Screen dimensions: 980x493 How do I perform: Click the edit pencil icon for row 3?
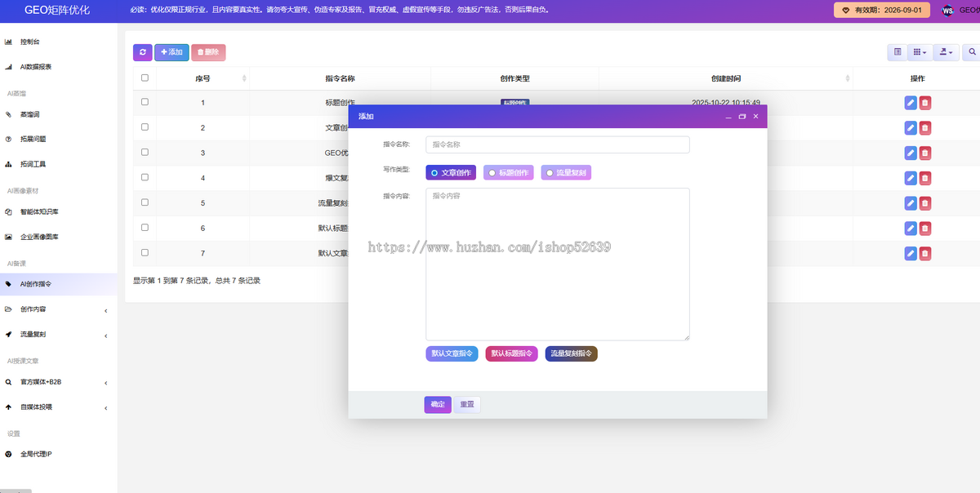click(x=911, y=153)
